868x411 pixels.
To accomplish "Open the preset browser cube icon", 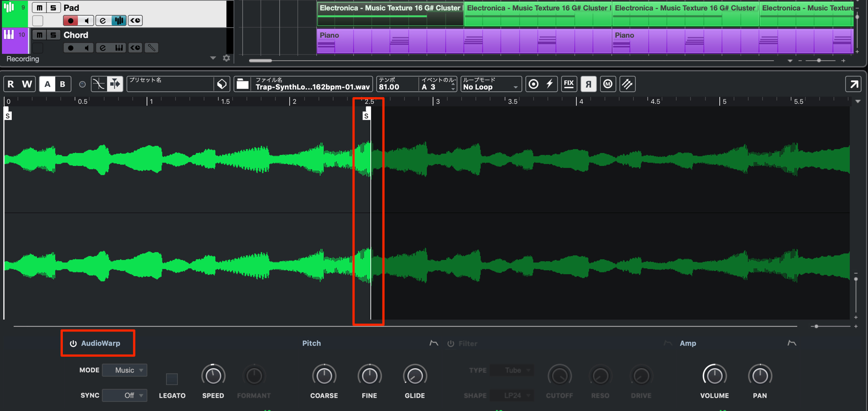I will (x=222, y=84).
